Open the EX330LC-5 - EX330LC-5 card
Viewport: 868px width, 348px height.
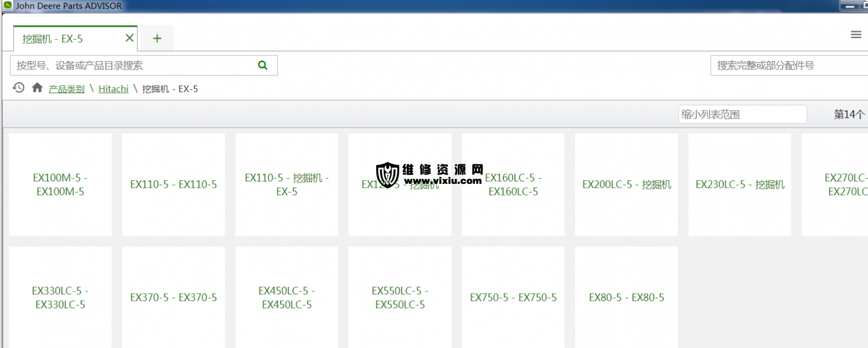[60, 298]
